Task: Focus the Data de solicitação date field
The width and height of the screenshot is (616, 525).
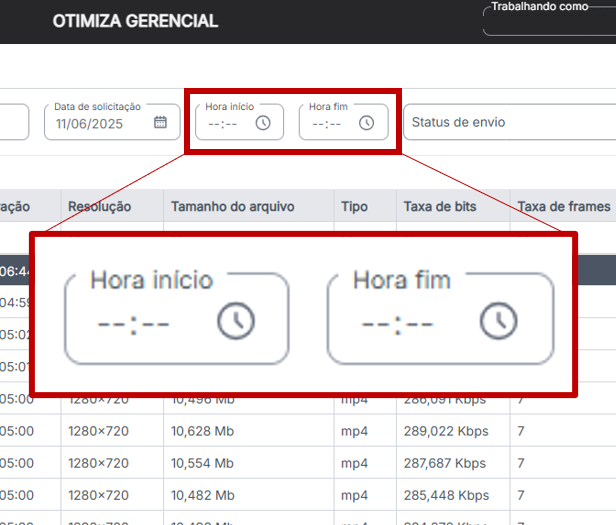Action: pyautogui.click(x=112, y=122)
